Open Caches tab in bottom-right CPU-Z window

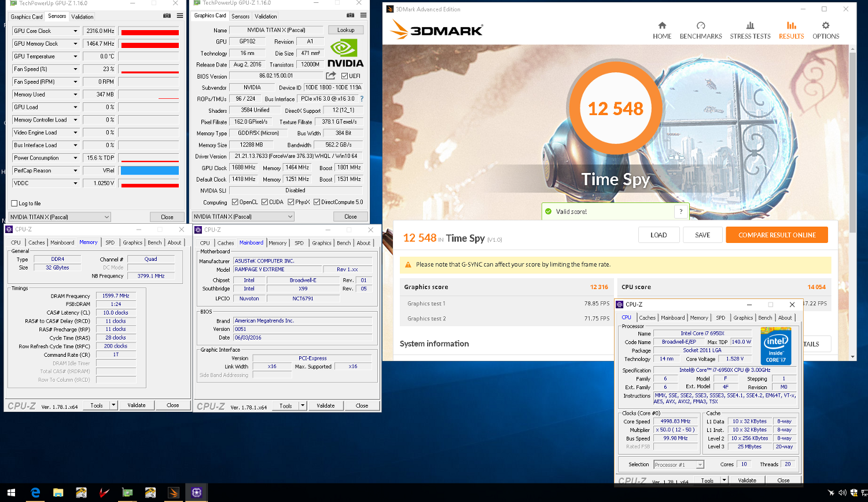[x=647, y=318]
